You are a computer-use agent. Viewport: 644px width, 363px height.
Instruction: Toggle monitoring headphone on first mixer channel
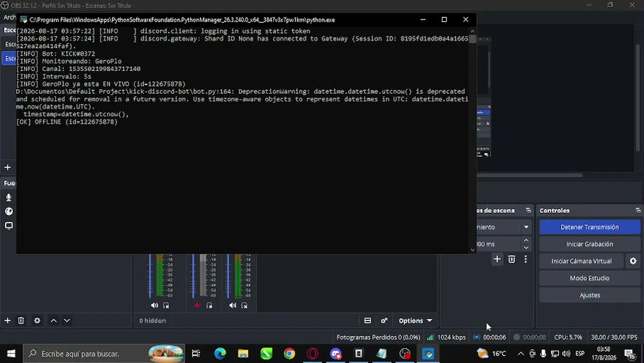(166, 306)
